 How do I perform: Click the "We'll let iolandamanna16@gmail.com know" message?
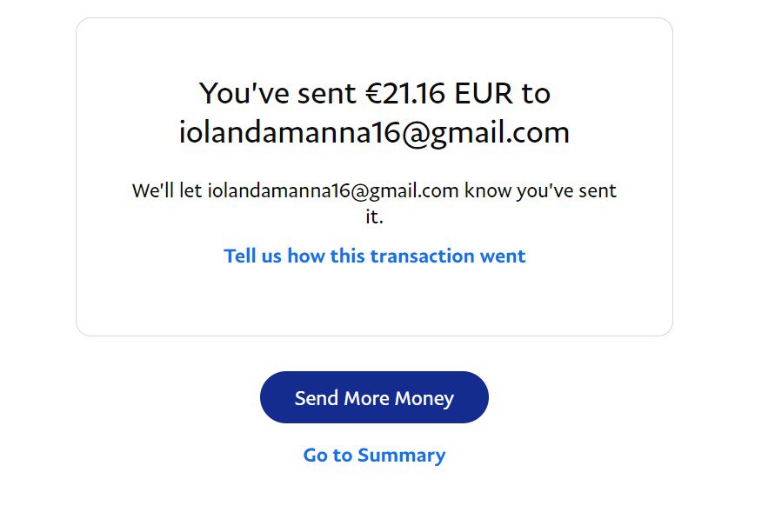pyautogui.click(x=374, y=191)
